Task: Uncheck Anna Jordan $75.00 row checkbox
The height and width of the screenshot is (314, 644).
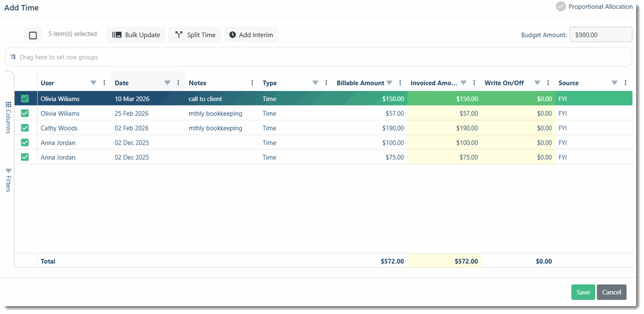Action: click(25, 157)
